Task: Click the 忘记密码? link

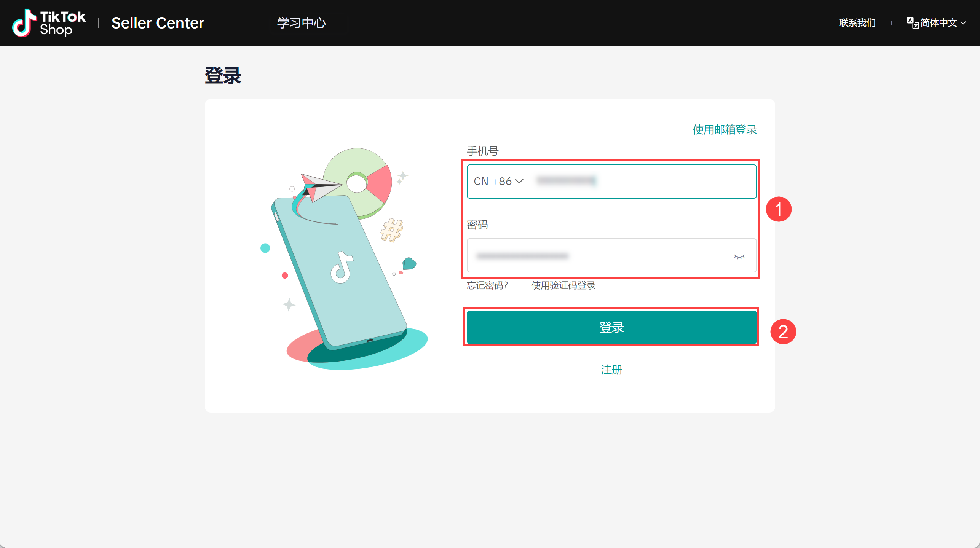Action: (487, 285)
